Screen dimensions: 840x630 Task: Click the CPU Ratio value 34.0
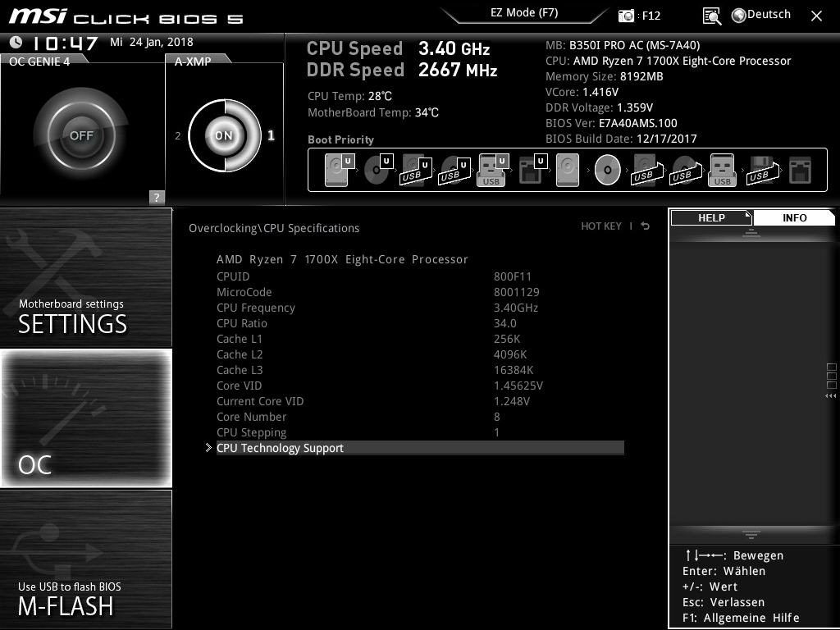point(505,323)
